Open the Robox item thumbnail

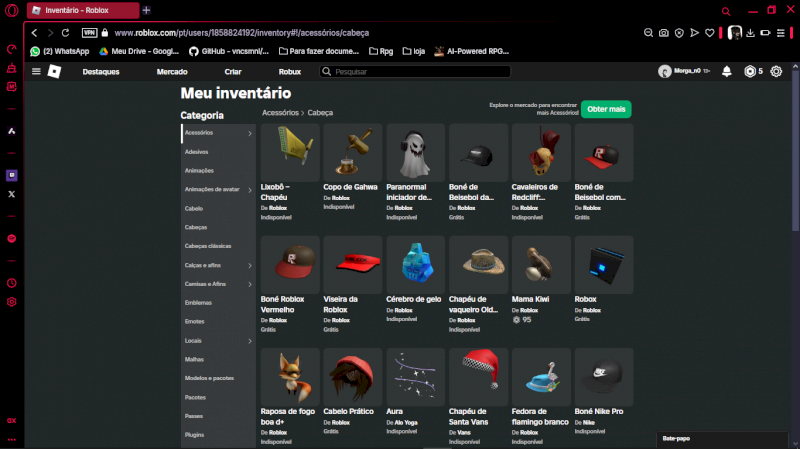point(604,265)
